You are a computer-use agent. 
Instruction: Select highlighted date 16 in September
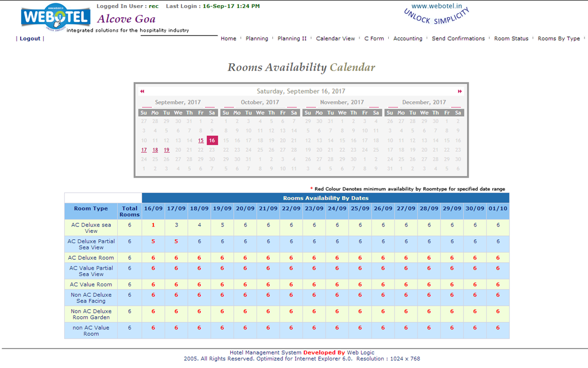(x=212, y=140)
